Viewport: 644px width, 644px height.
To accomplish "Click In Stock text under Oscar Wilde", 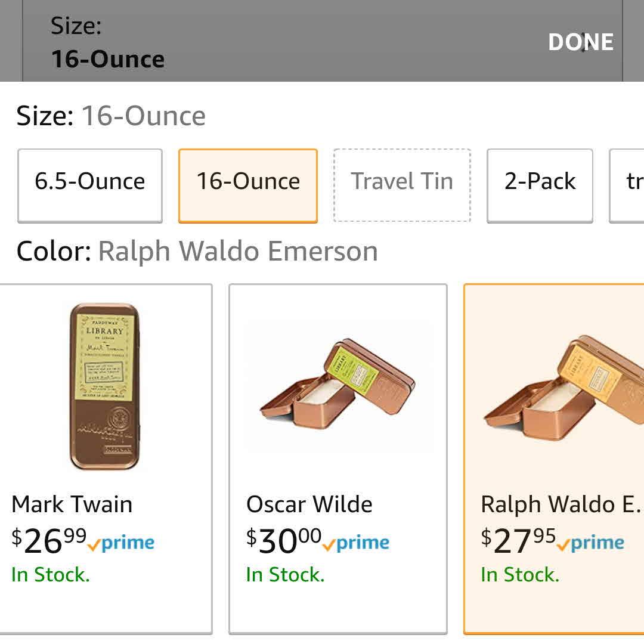I will 285,575.
